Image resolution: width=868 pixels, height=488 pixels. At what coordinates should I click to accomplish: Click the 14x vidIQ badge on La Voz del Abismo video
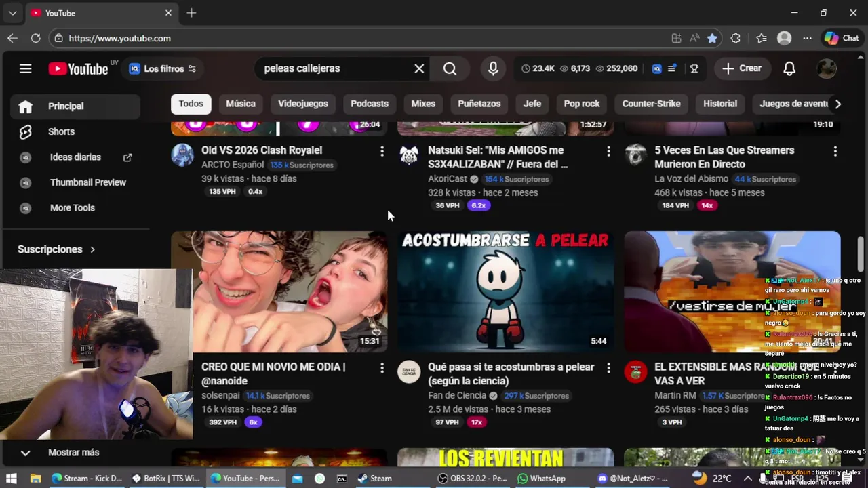(x=707, y=205)
